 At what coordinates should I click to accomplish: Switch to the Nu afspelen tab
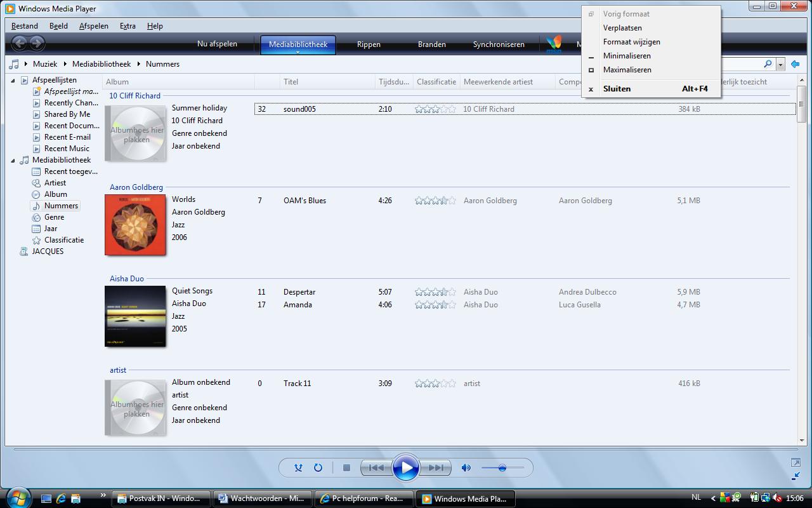[217, 44]
